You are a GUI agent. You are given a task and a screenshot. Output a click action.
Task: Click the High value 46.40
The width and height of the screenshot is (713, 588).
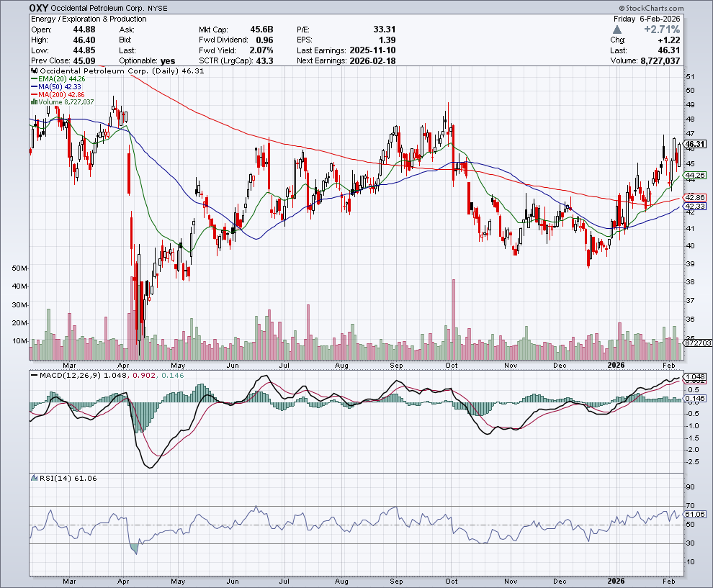click(x=84, y=40)
